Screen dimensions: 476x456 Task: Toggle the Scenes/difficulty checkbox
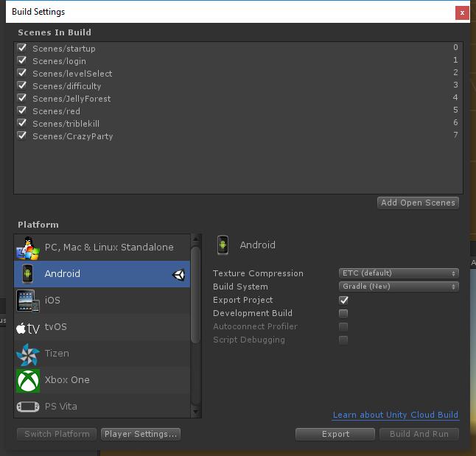[x=22, y=85]
